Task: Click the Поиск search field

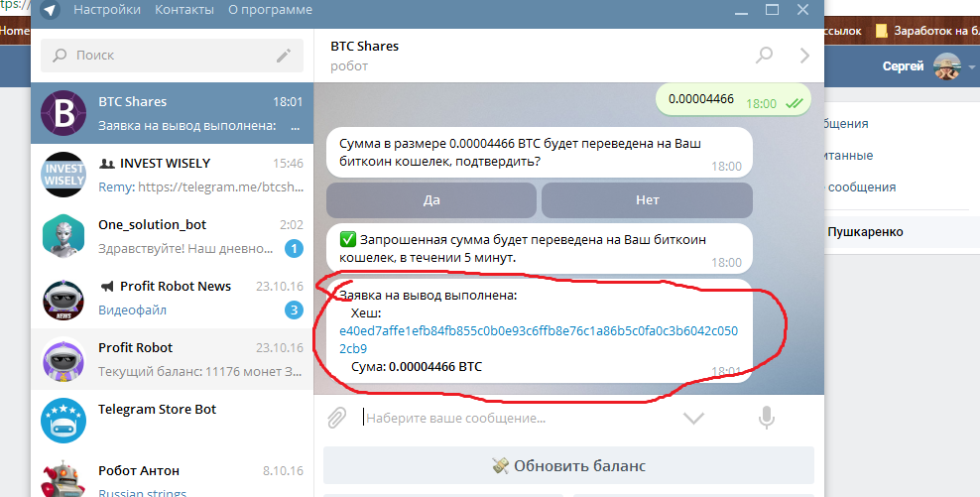Action: pyautogui.click(x=164, y=56)
